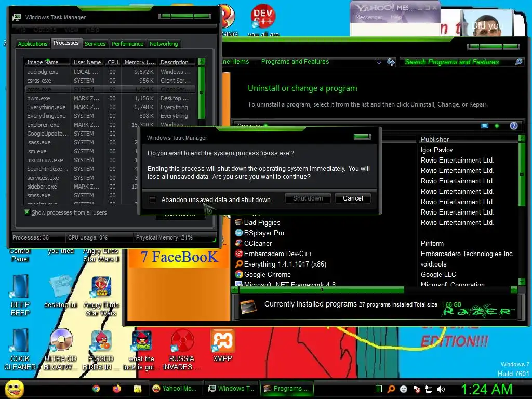Select the BEEP BEEP desktop icon
This screenshot has width=532, height=399.
[20, 295]
